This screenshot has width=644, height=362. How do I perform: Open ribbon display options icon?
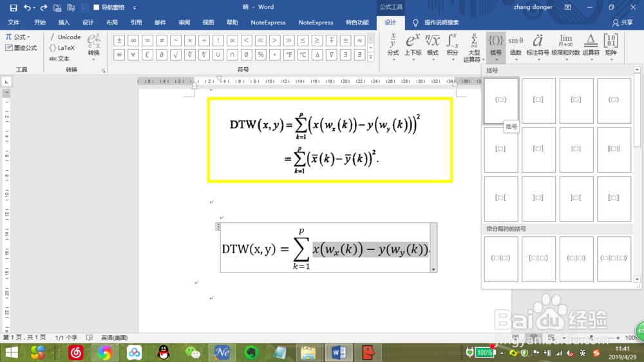pyautogui.click(x=567, y=7)
